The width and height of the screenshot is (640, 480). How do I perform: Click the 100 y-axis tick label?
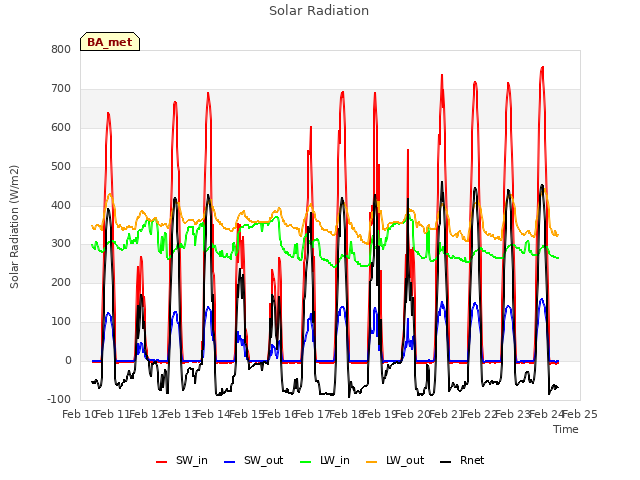pos(61,322)
